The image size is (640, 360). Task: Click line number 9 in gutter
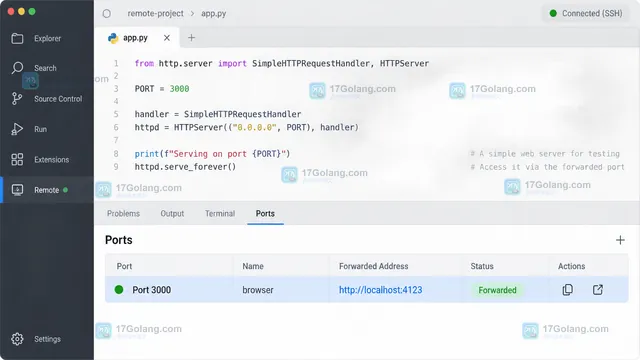(x=116, y=167)
